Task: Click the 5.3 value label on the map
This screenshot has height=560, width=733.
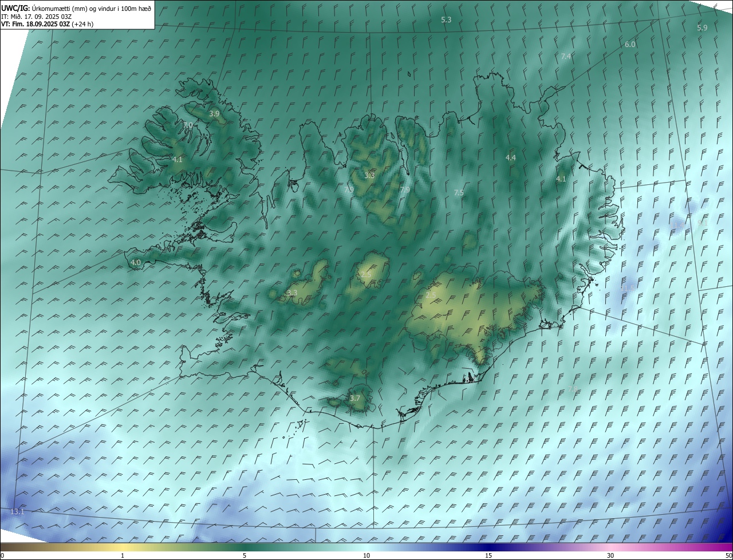Action: tap(446, 20)
